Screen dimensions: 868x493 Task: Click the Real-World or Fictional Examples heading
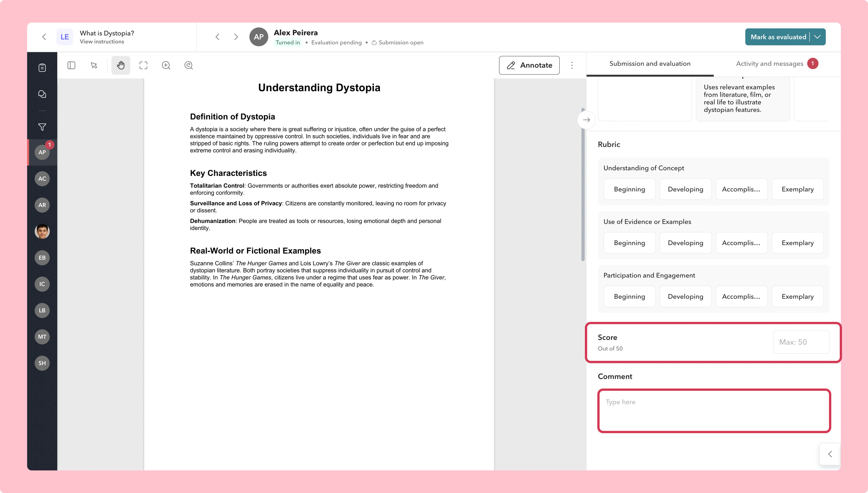[255, 251]
